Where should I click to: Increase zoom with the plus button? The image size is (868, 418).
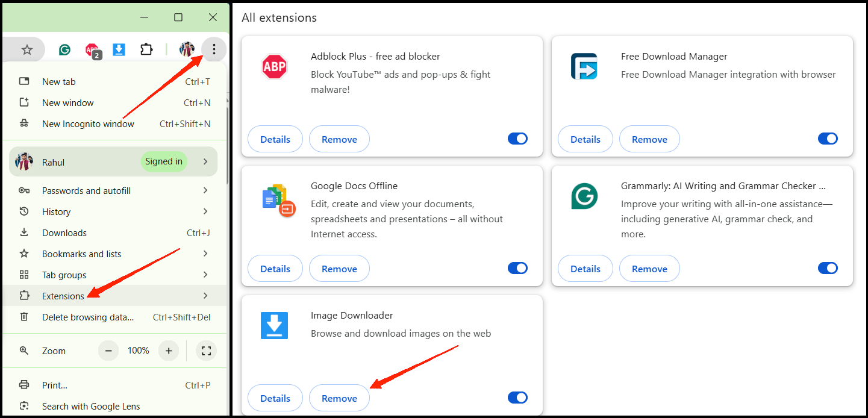169,351
